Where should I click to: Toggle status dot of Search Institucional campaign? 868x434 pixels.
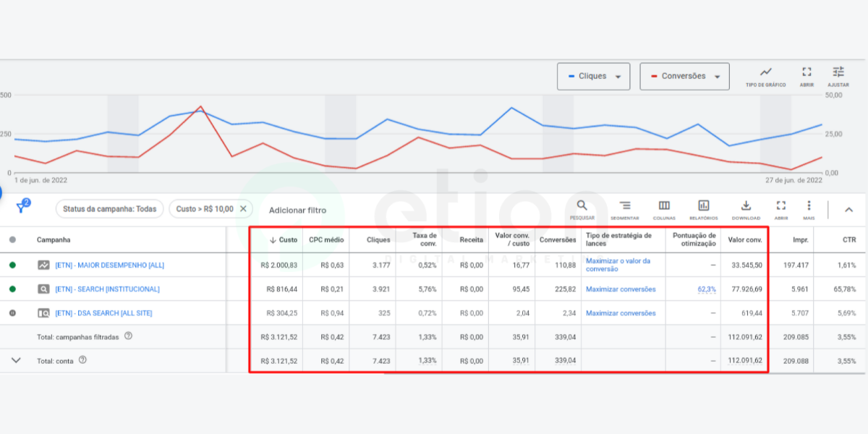(x=12, y=289)
